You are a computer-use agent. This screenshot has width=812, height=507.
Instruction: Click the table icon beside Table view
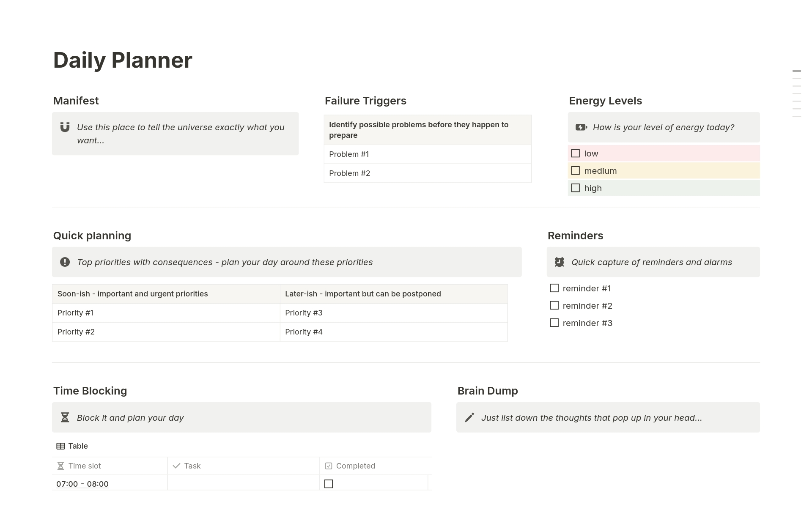point(60,446)
